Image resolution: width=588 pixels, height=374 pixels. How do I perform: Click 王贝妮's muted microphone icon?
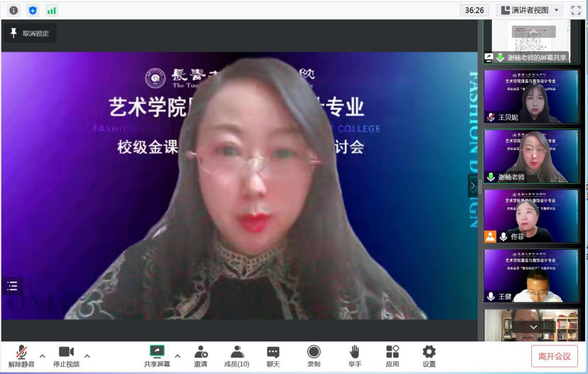(x=491, y=118)
